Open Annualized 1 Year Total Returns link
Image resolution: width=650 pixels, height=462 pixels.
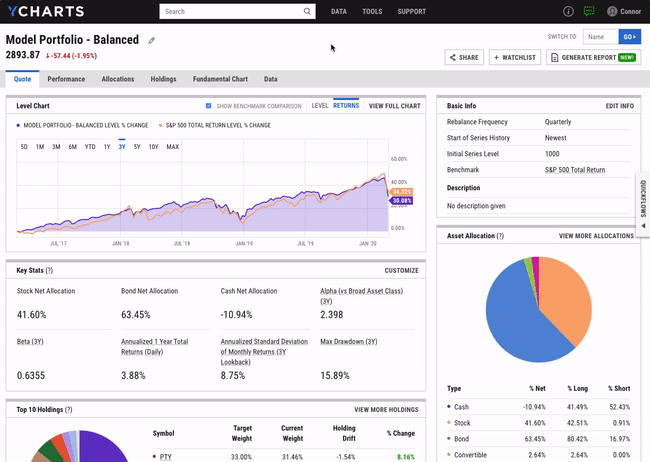pos(155,346)
